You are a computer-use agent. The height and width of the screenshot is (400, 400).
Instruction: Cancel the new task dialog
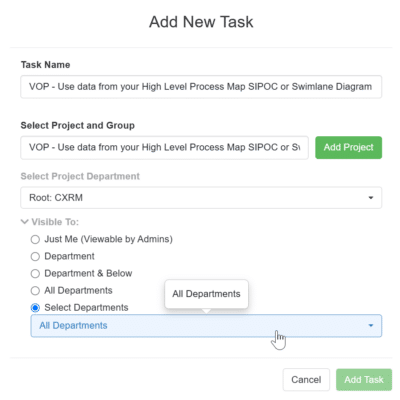(x=306, y=380)
